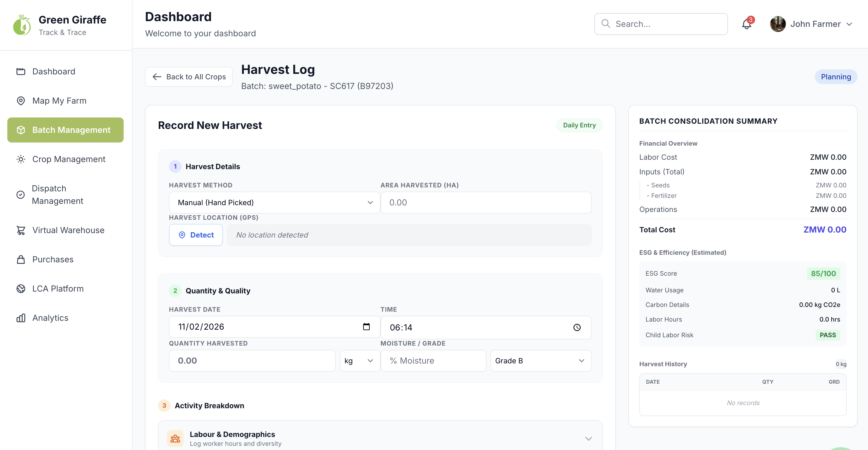Open Virtual Warehouse page
Image resolution: width=868 pixels, height=450 pixels.
point(65,230)
